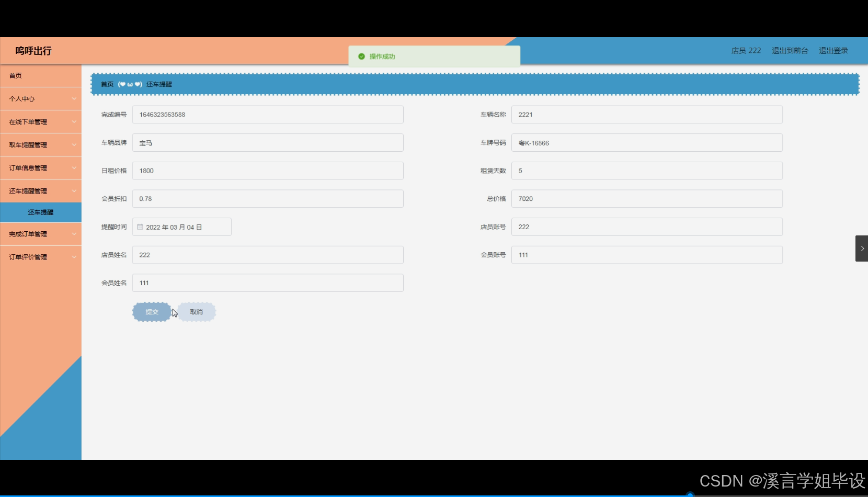Click the 日租价格 input showing 1800
The width and height of the screenshot is (868, 497).
coord(268,171)
